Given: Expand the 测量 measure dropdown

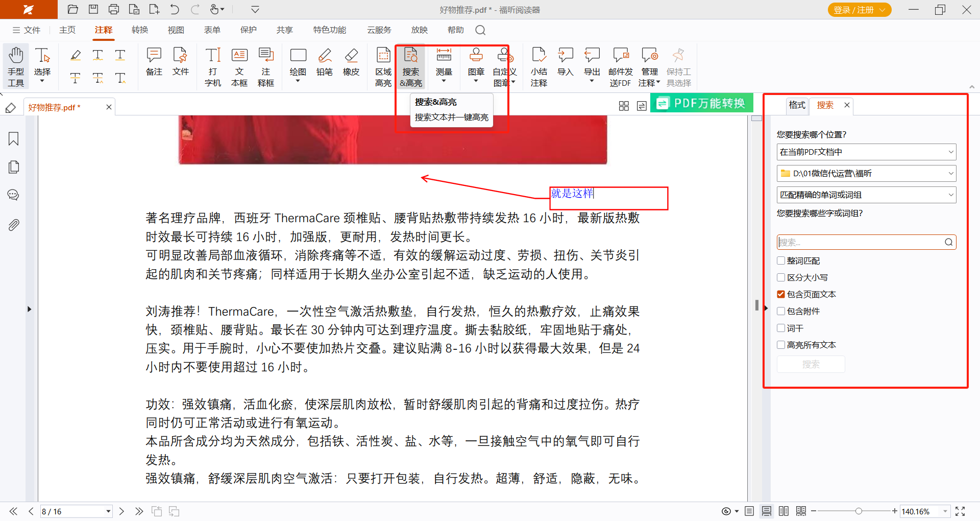Looking at the screenshot, I should click(x=444, y=81).
